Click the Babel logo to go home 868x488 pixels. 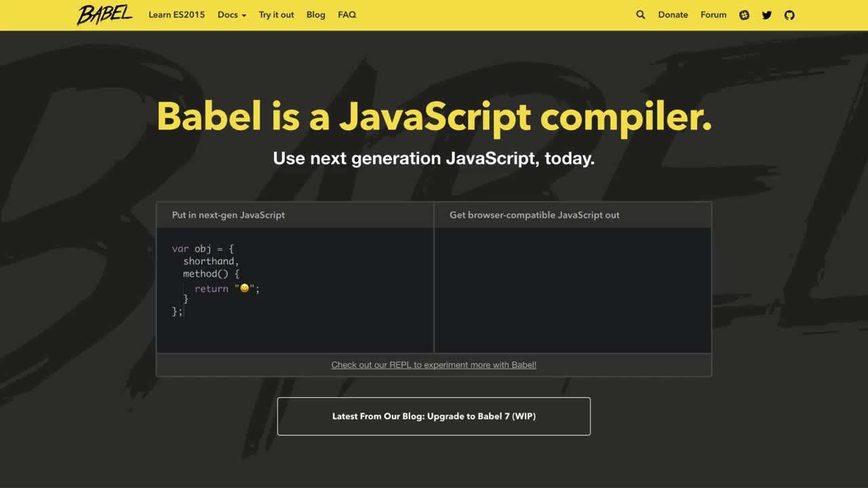pyautogui.click(x=104, y=14)
